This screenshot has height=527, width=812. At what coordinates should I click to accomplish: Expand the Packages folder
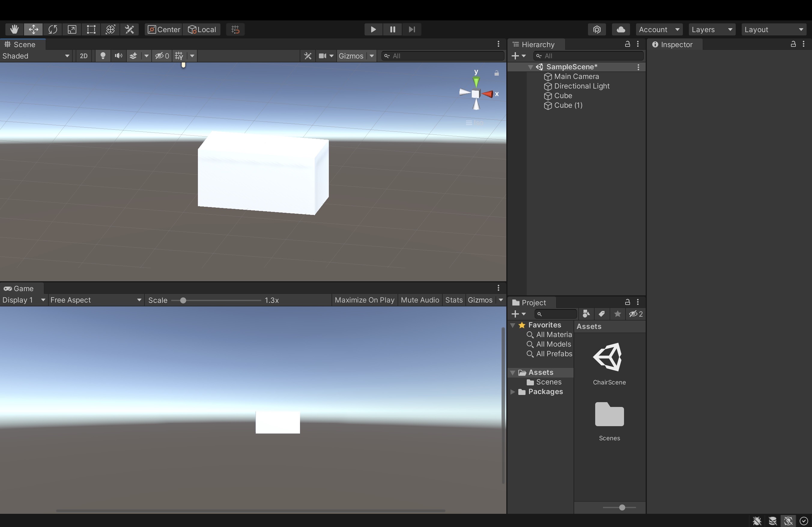point(512,392)
